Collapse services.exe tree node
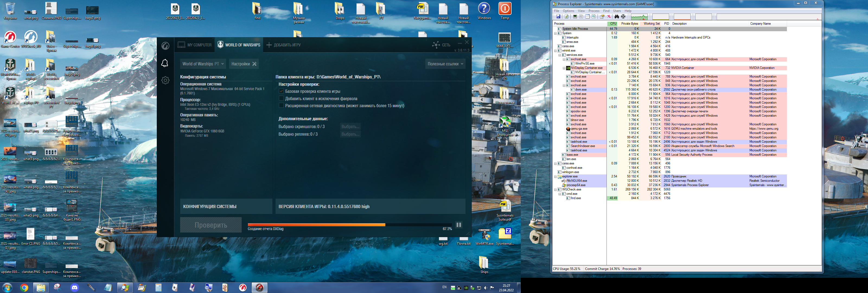 pos(560,55)
